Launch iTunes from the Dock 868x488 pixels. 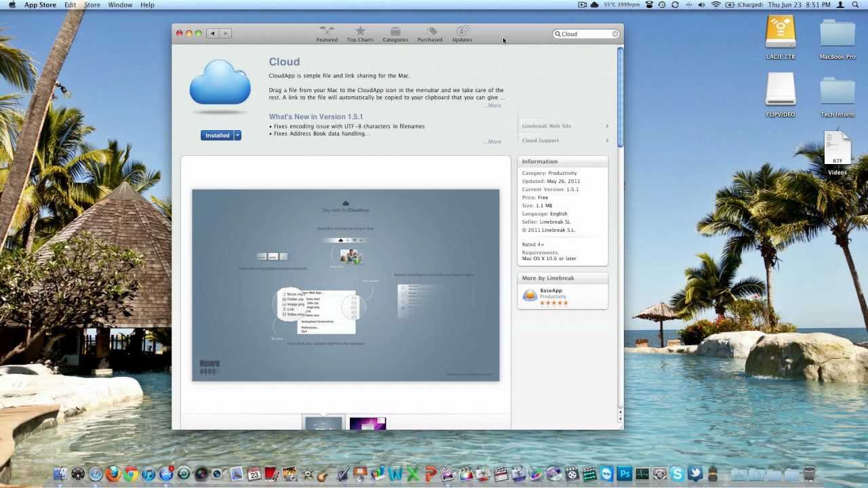point(149,474)
